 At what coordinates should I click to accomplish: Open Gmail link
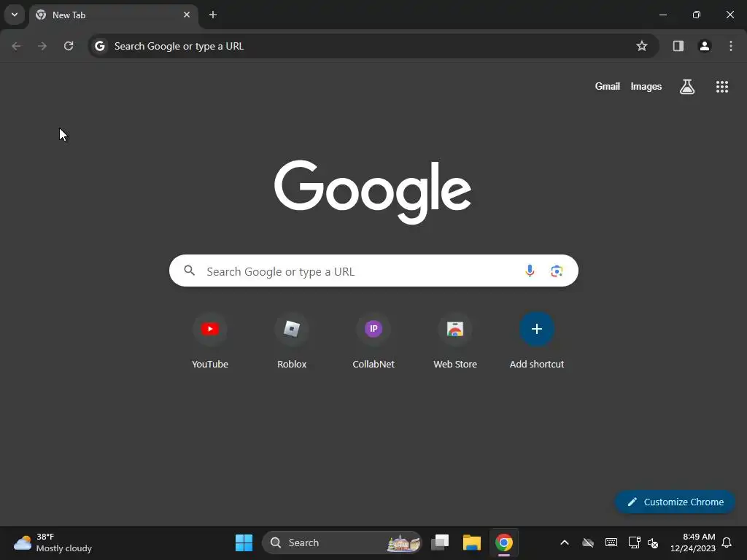point(608,86)
